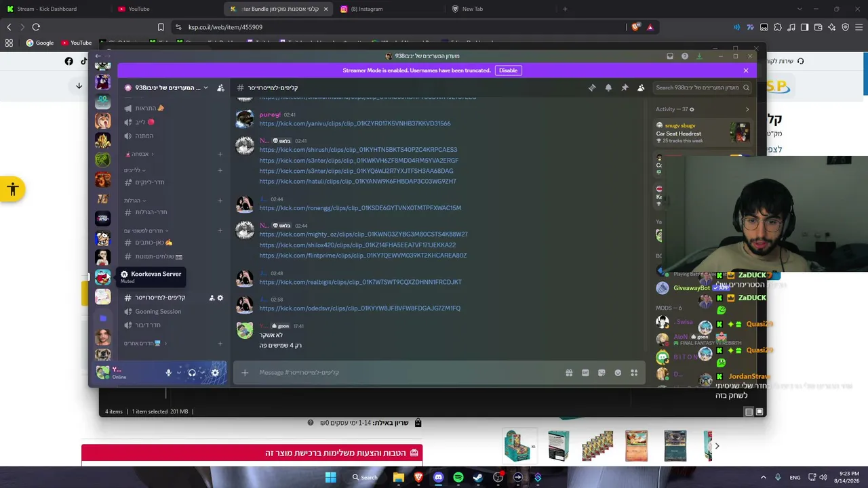Open Discord user settings gear
Screen dimensions: 868x488
click(x=215, y=373)
